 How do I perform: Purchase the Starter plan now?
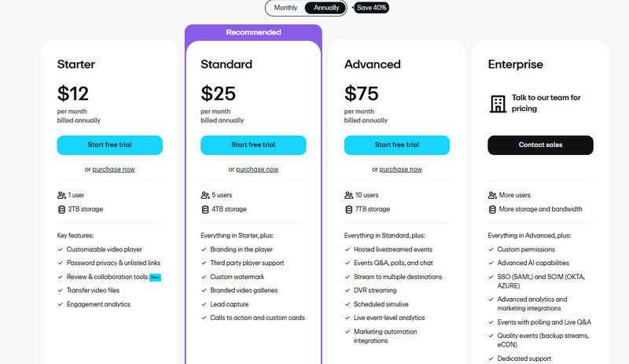click(x=113, y=169)
